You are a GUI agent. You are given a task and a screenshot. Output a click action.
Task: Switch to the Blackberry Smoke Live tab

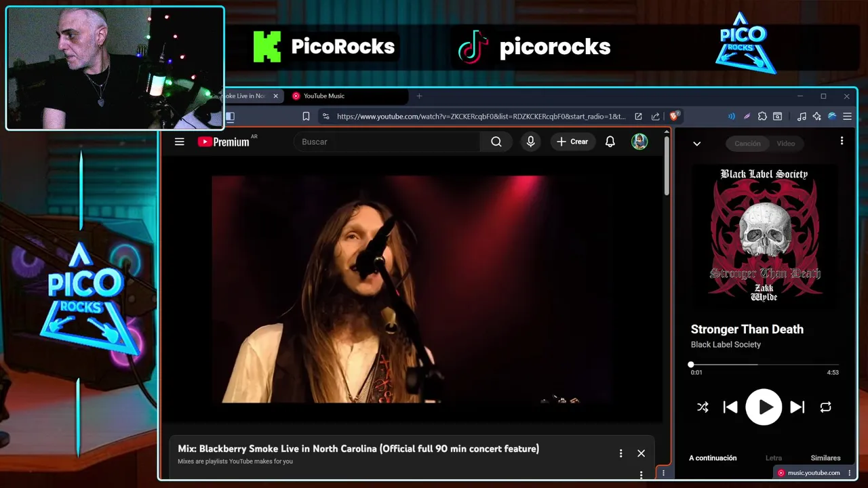coord(245,96)
